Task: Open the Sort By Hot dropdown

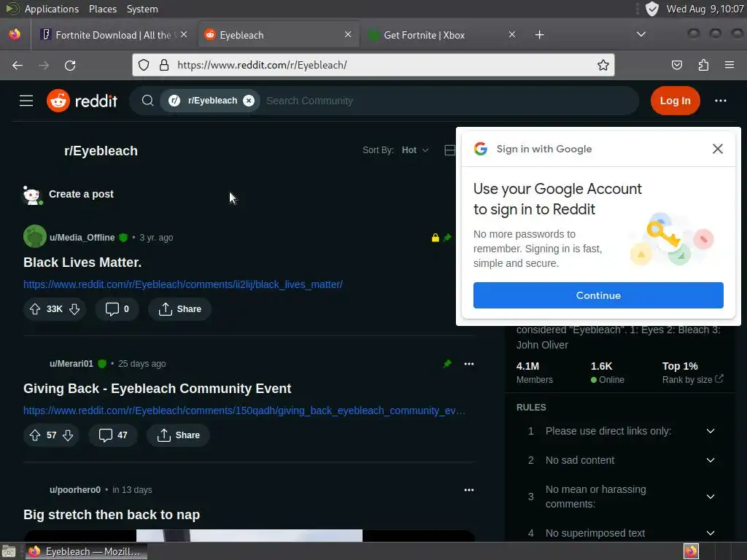Action: (x=415, y=150)
